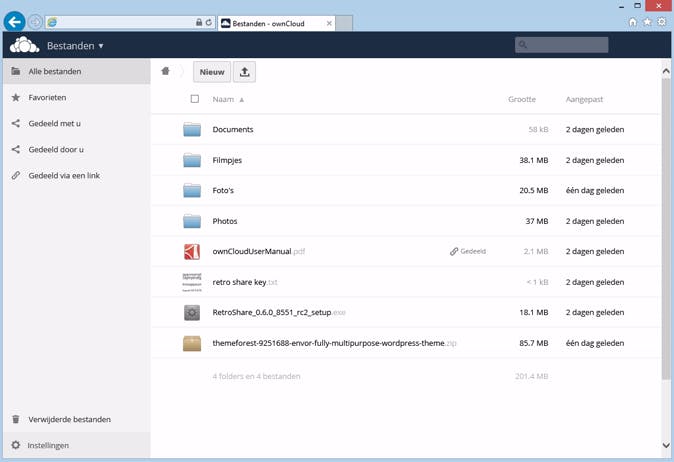Image resolution: width=674 pixels, height=462 pixels.
Task: Go back with the browser back arrow
Action: tap(15, 21)
